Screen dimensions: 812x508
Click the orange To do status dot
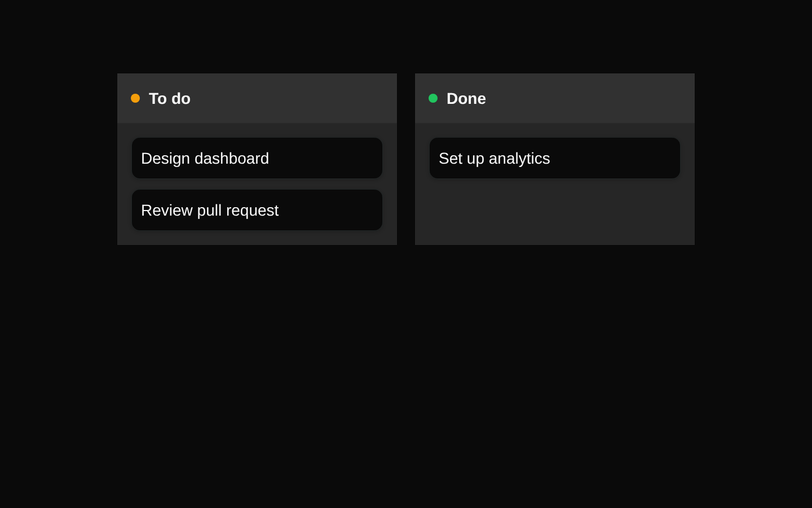(135, 98)
